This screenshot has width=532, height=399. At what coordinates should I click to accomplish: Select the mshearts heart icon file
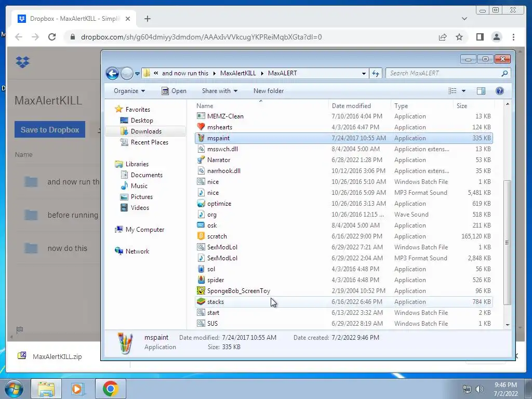click(201, 127)
